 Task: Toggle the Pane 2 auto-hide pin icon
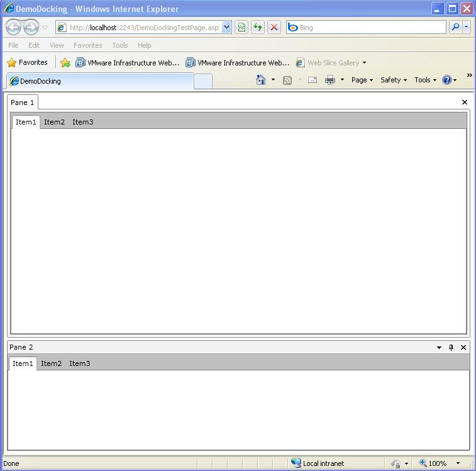[451, 347]
